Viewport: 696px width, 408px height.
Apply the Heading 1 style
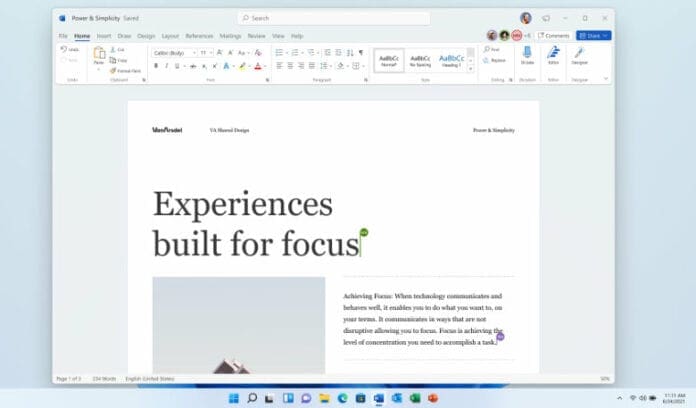pyautogui.click(x=451, y=61)
